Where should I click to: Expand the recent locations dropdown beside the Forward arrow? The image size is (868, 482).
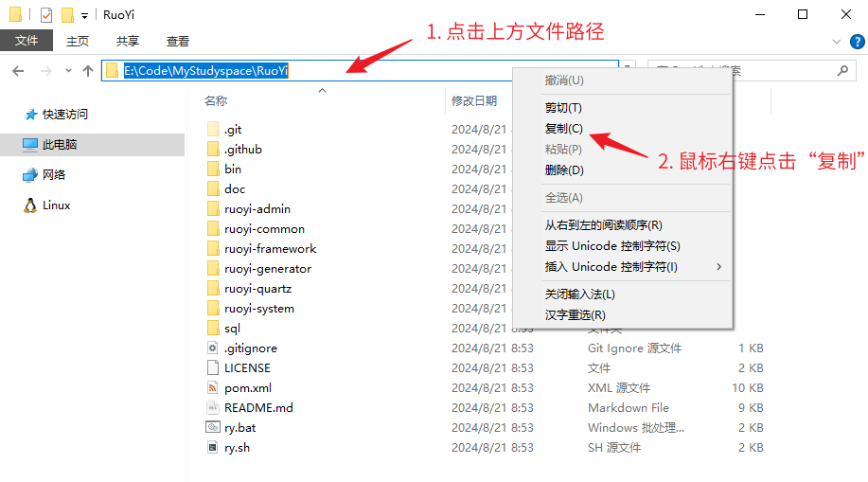[x=68, y=71]
